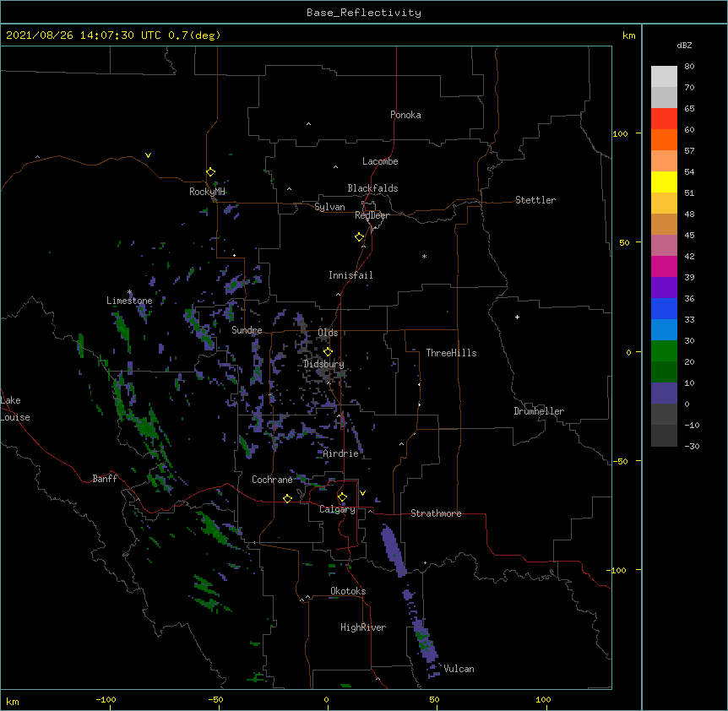Click the Banff town label
This screenshot has height=711, width=728.
[105, 479]
